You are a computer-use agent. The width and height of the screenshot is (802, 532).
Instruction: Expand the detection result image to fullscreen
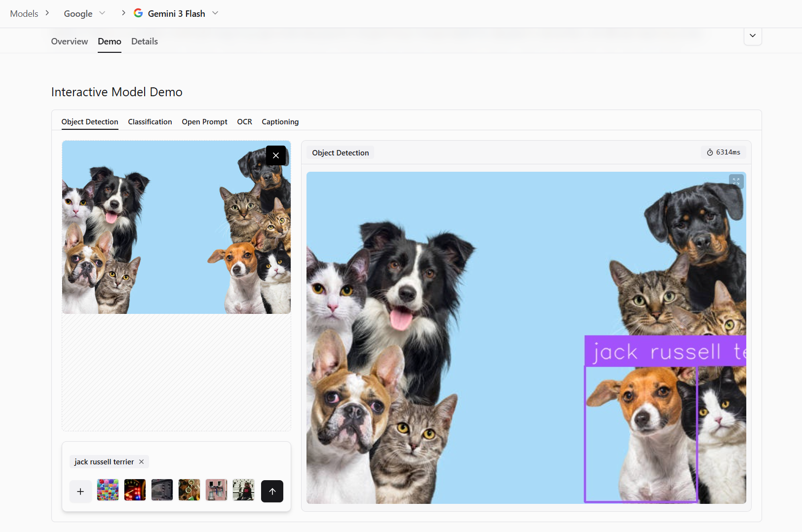(x=736, y=182)
